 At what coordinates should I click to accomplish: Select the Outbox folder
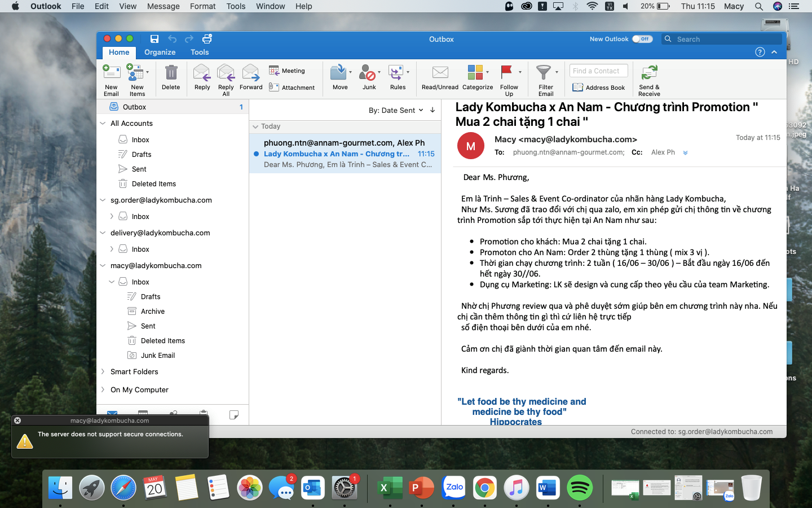(x=173, y=107)
